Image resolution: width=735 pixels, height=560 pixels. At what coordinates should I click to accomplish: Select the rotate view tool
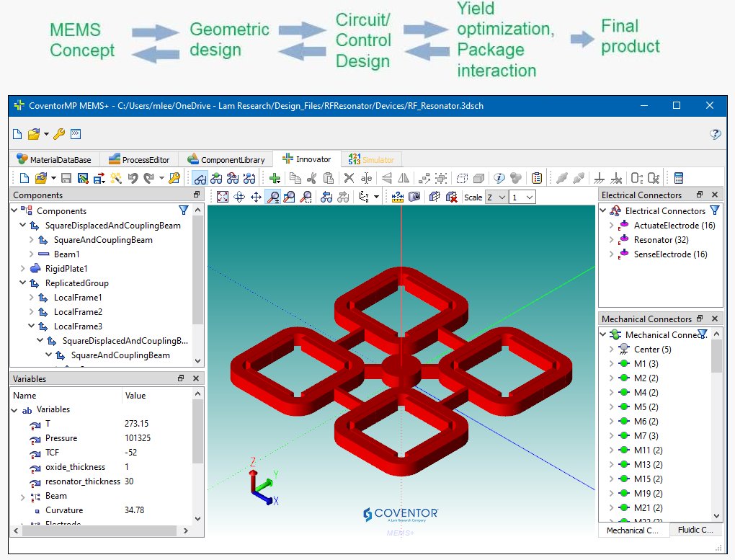239,197
